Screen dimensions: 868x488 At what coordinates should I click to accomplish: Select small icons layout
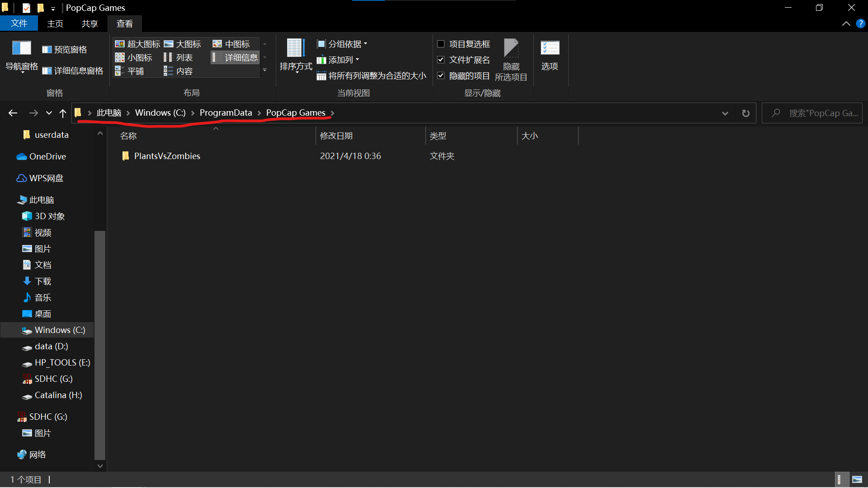134,57
